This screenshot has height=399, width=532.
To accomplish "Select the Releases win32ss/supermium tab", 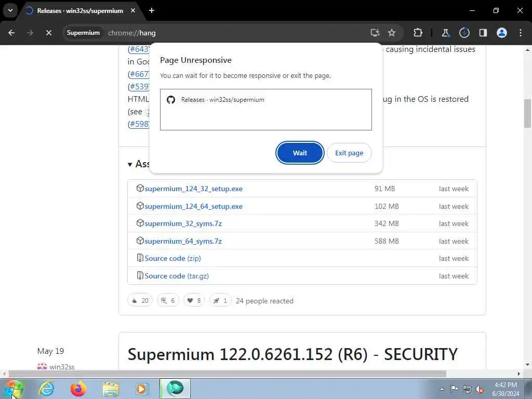I will tap(81, 10).
